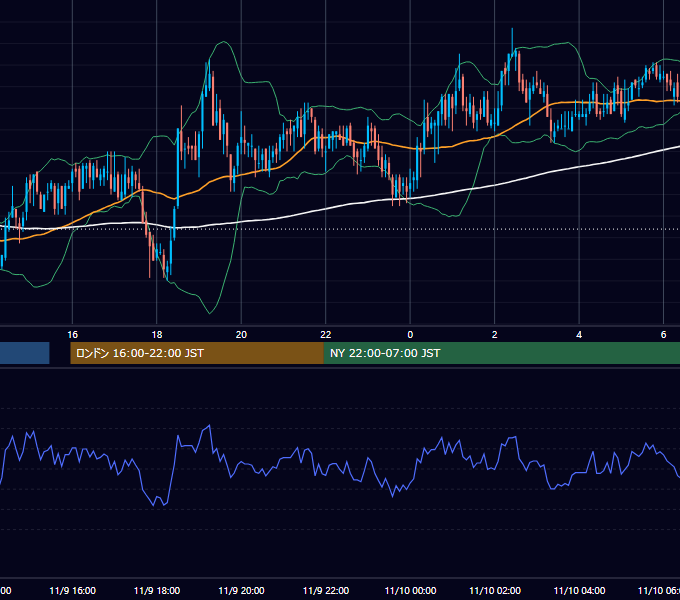This screenshot has height=600, width=680.
Task: Click the 11/10 04:00 date label
Action: [579, 590]
